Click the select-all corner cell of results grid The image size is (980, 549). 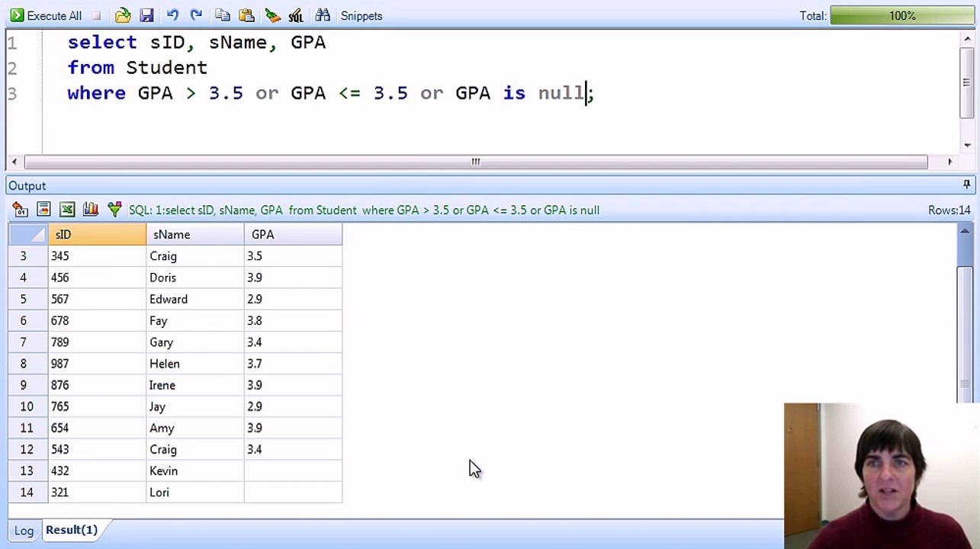click(27, 234)
